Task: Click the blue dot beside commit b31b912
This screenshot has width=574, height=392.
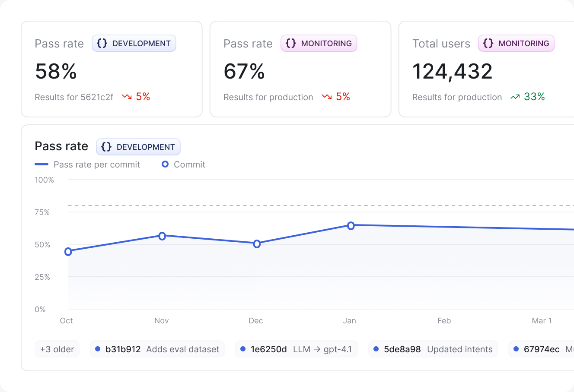Action: coord(98,349)
